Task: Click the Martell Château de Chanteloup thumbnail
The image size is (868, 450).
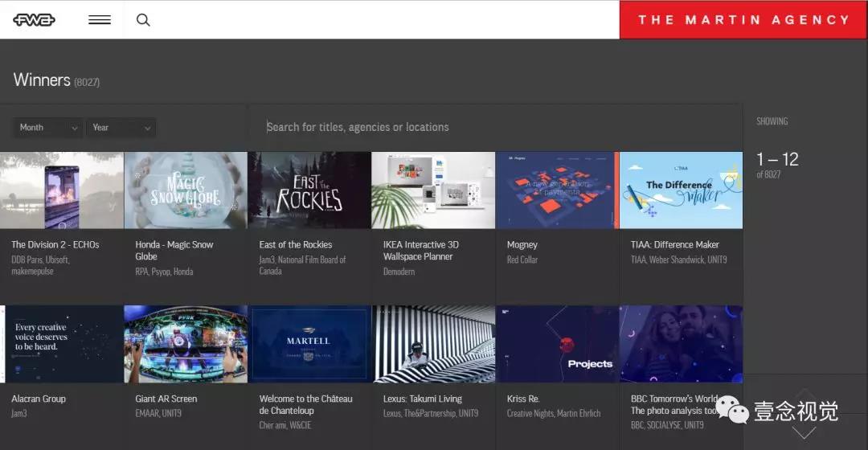Action: 309,344
